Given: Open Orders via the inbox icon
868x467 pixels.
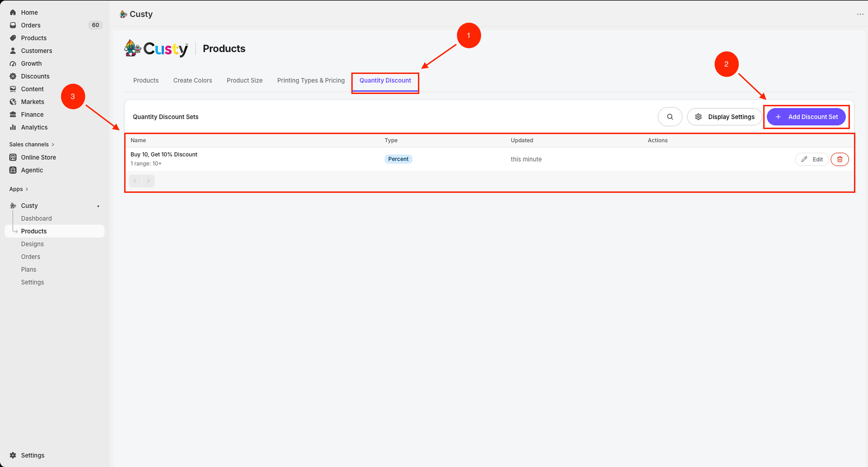Looking at the screenshot, I should [13, 25].
